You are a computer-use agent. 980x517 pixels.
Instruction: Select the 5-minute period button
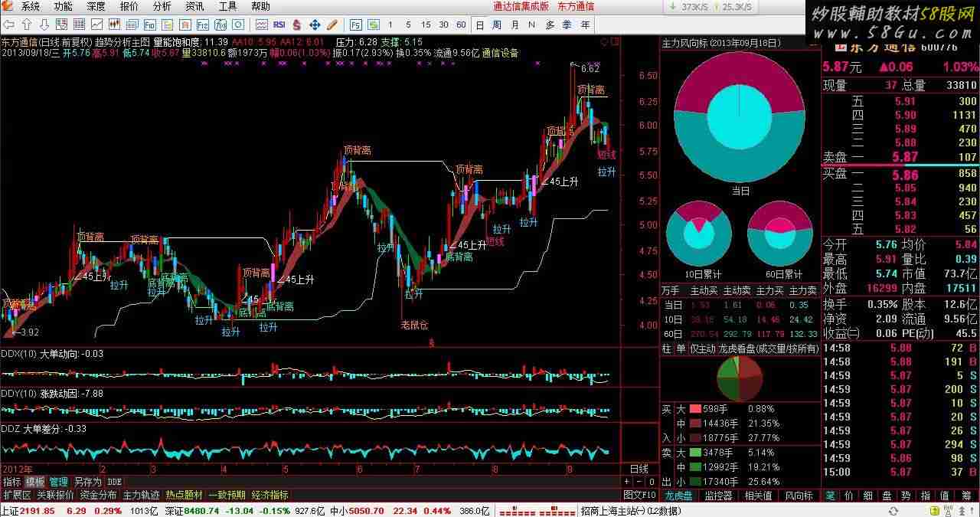click(408, 25)
